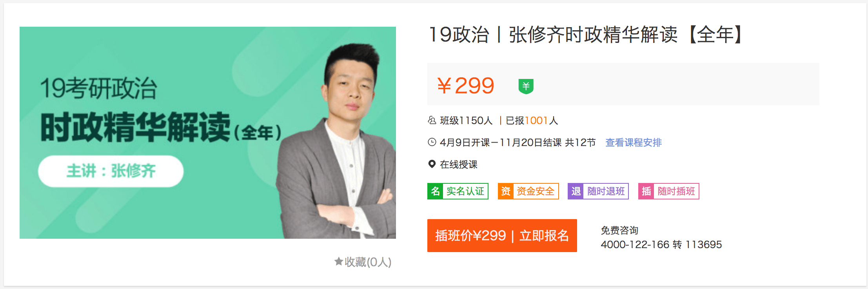Screen dimensions: 868x289
Task: Click the ¥299 price text
Action: [466, 85]
